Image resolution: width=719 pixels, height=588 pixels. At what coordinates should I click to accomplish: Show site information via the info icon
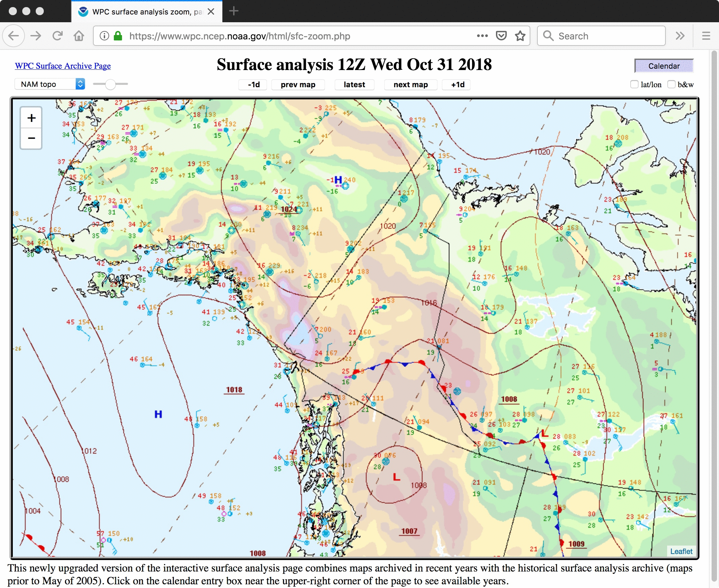point(104,36)
